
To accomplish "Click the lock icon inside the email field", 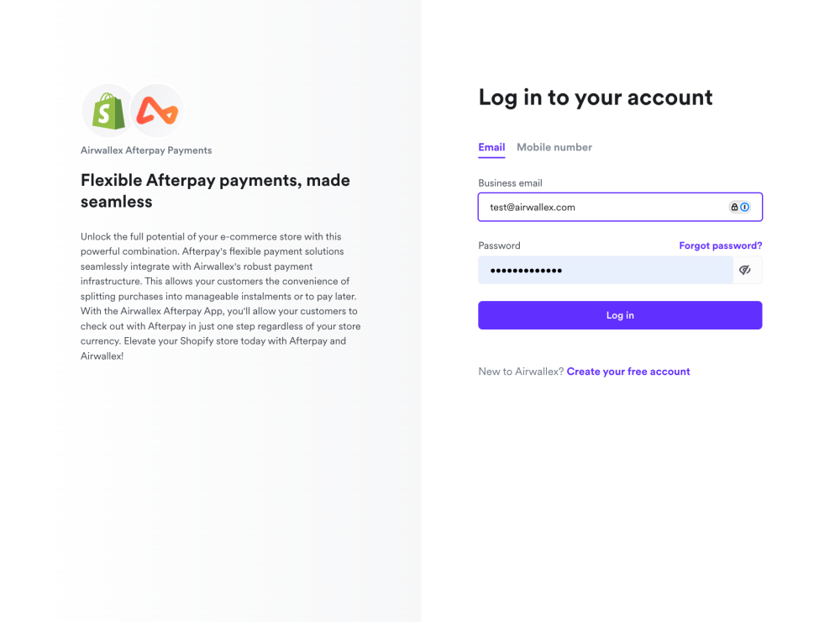I will point(734,207).
